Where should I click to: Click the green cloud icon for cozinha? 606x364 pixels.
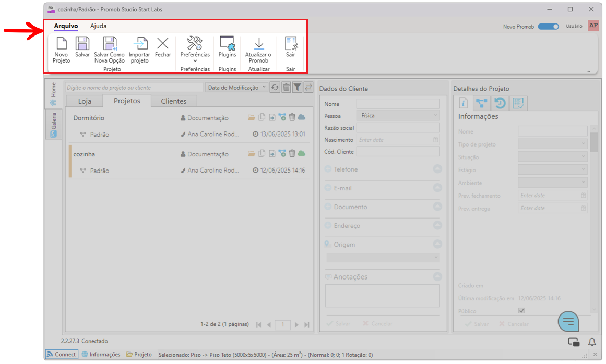[x=302, y=154]
